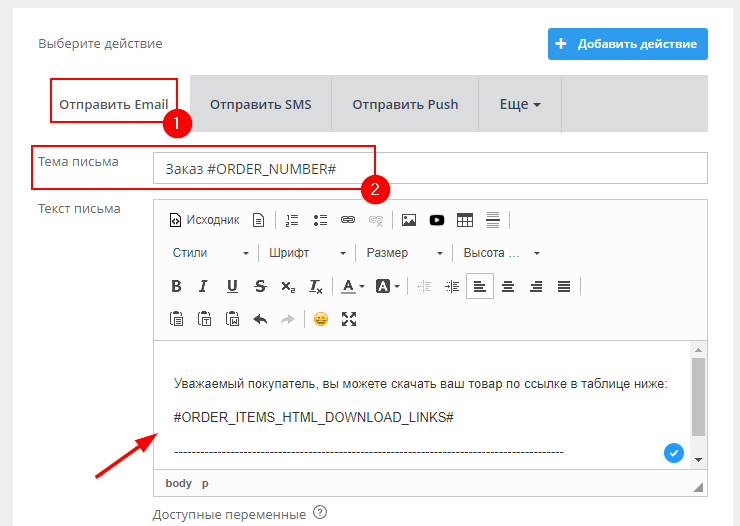This screenshot has width=740, height=526.
Task: Insert a numbered list
Action: [292, 220]
